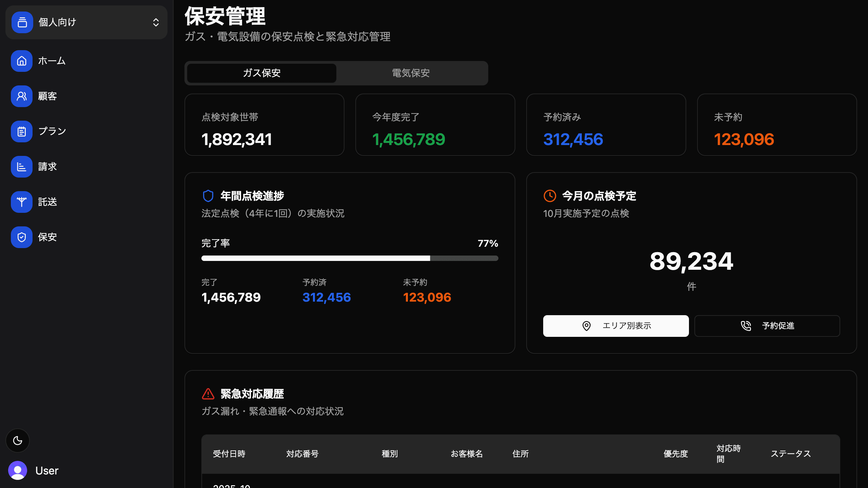Click the 未予約 summary card
Image resolution: width=868 pixels, height=488 pixels.
[x=777, y=125]
